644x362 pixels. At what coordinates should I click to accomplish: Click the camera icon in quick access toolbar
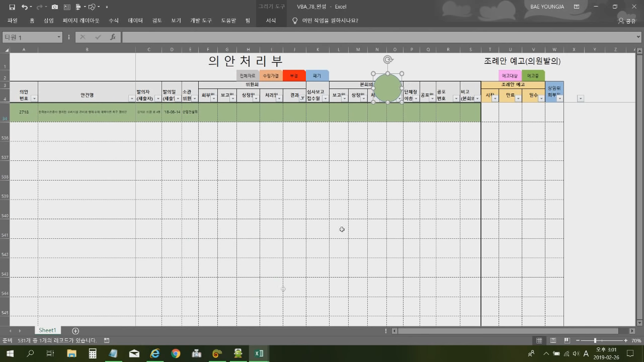point(55,7)
